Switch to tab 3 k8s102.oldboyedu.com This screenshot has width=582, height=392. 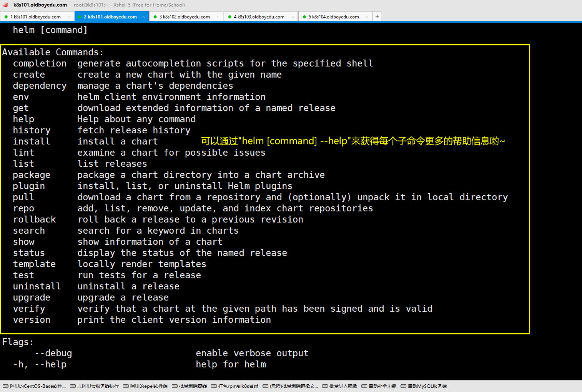(x=186, y=17)
